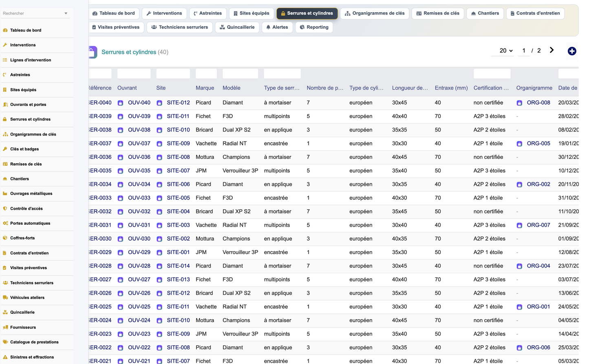Click the Serrures et cylindres module header icon

(93, 52)
